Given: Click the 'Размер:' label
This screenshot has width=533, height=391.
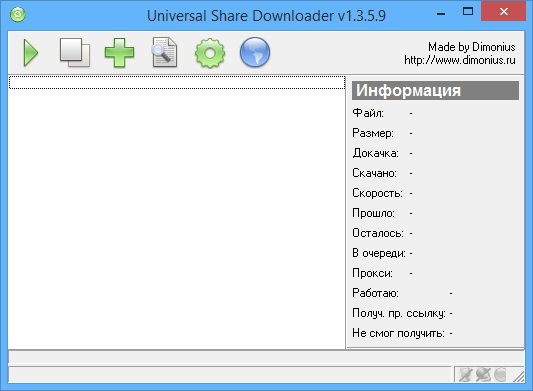Looking at the screenshot, I should (373, 133).
